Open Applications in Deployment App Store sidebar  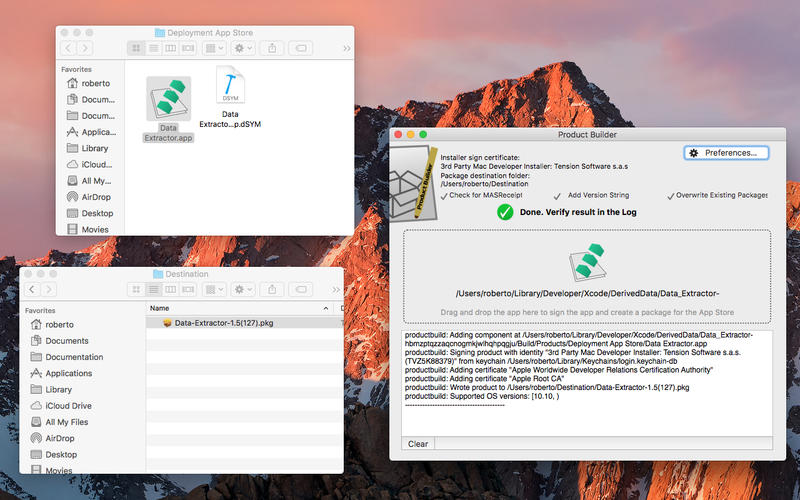click(x=92, y=132)
